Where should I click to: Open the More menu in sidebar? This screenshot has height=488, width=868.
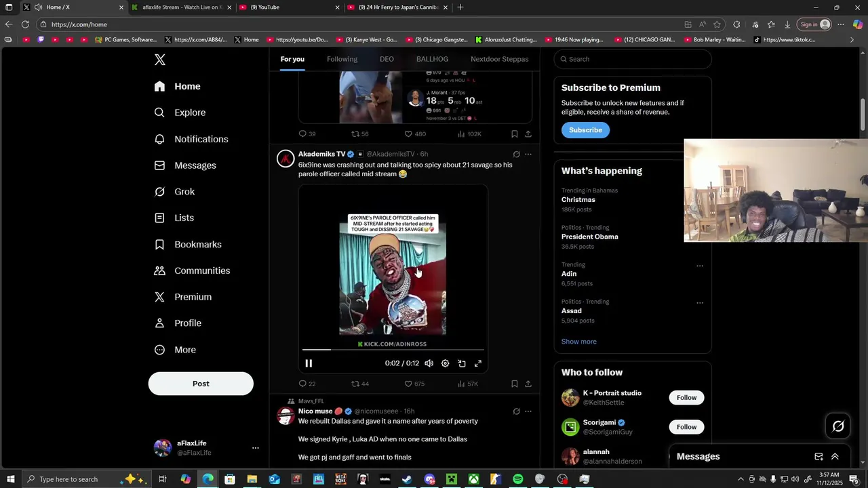coord(175,350)
